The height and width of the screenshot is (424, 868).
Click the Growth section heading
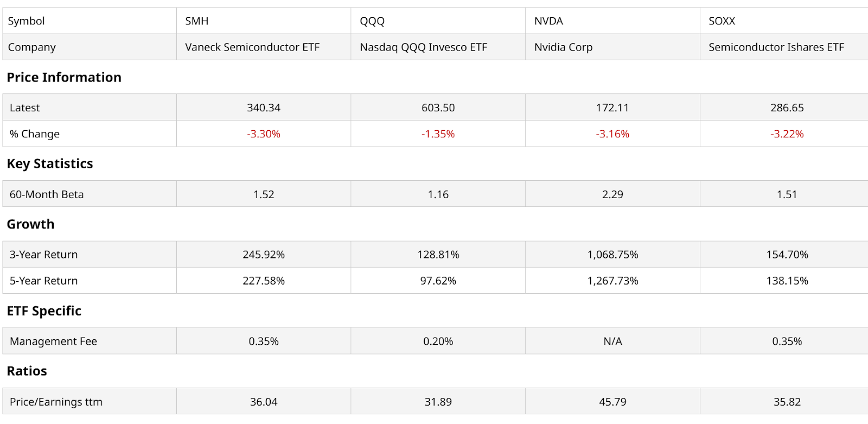[x=30, y=224]
